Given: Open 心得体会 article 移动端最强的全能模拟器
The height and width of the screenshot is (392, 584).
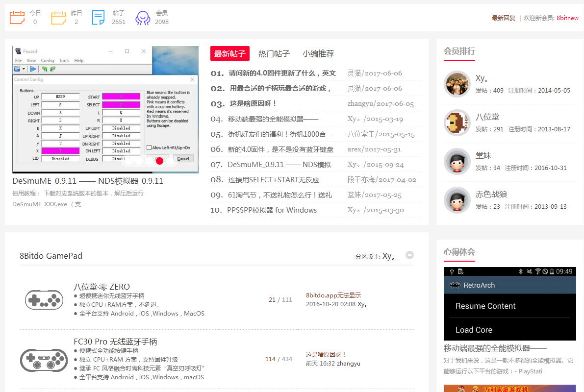Looking at the screenshot, I should coord(495,348).
